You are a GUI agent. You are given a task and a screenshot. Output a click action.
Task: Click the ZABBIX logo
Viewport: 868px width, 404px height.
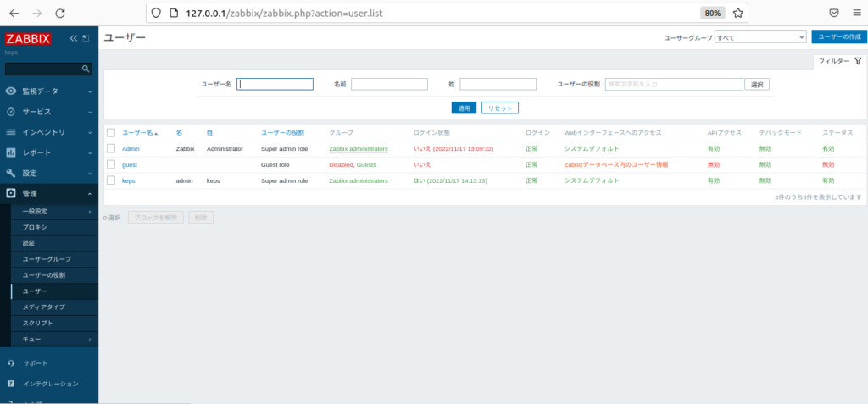click(28, 39)
